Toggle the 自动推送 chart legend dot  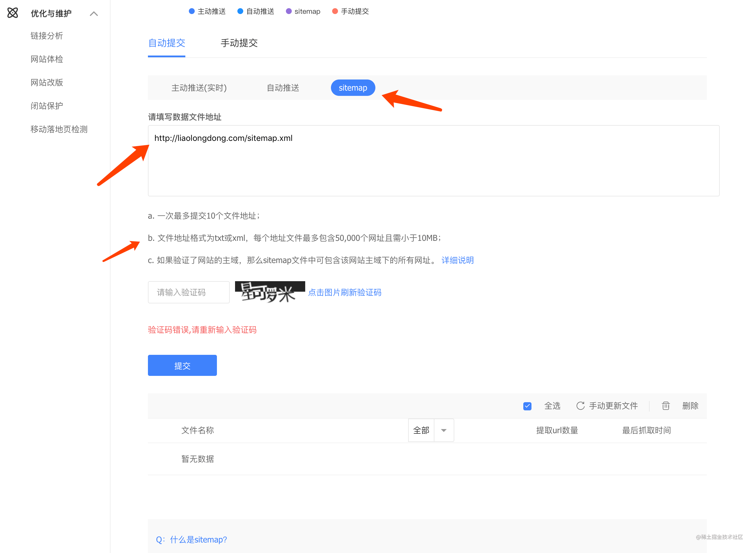[x=240, y=11]
